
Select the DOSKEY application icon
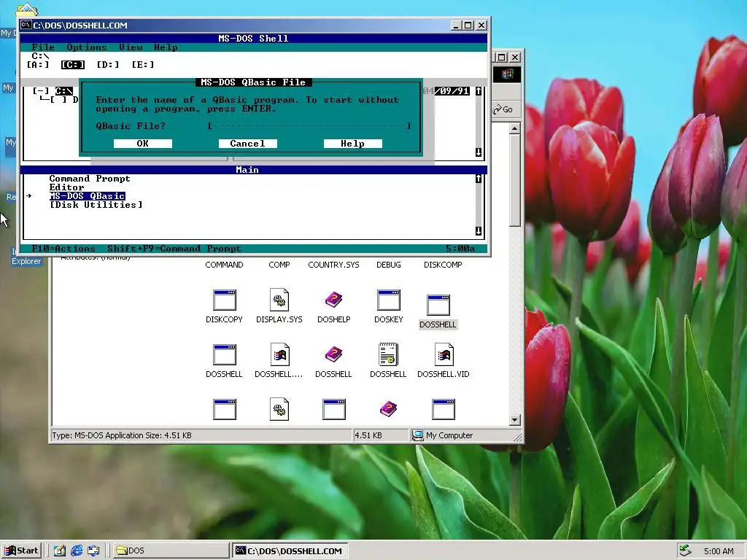[x=389, y=300]
